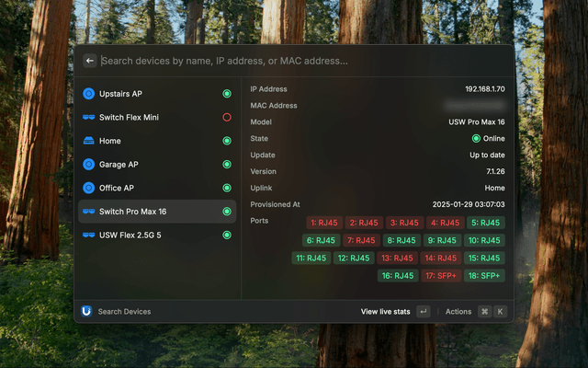Screen dimensions: 588x368
Task: Click the Switch Flex Mini device icon
Action: click(x=89, y=118)
